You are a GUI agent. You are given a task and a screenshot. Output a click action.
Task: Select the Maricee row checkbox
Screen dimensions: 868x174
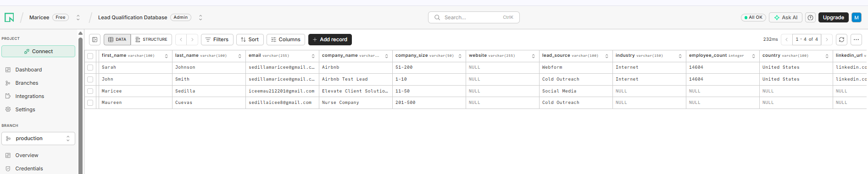(x=90, y=91)
